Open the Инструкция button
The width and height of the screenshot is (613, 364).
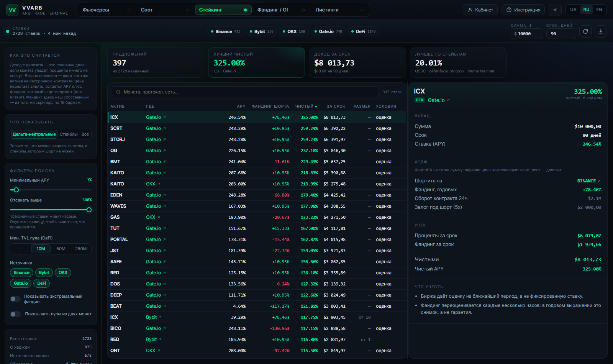(523, 10)
